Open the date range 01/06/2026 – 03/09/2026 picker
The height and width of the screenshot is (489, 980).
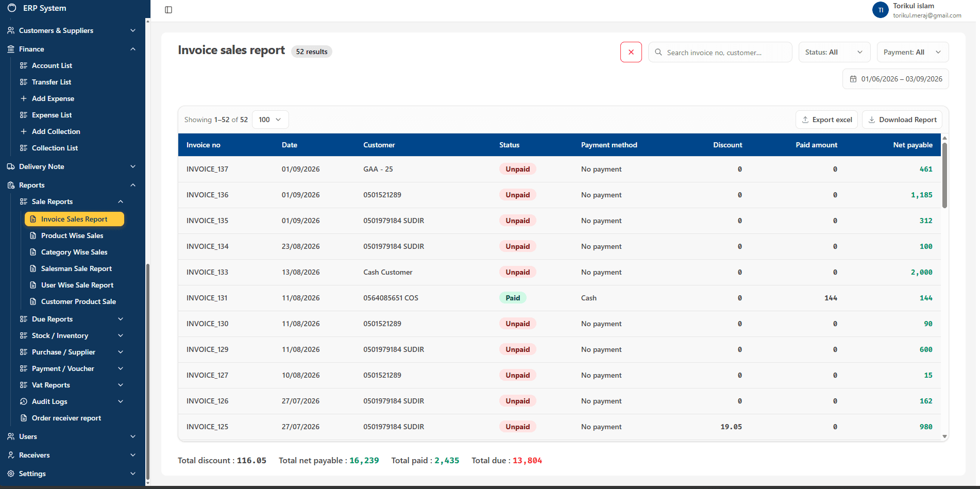pos(895,79)
